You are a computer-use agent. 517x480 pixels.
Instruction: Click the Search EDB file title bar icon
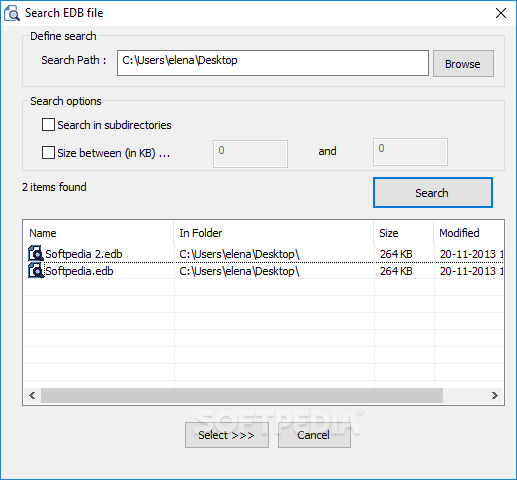click(12, 13)
